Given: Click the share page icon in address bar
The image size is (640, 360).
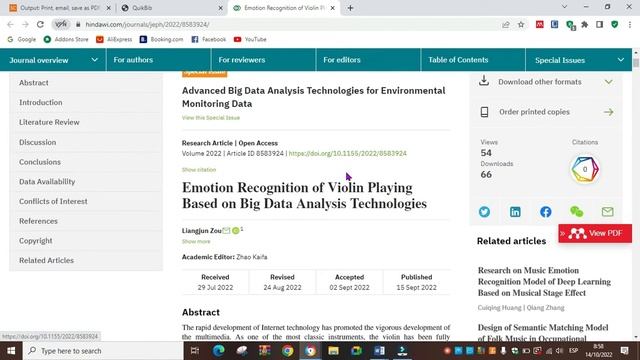Looking at the screenshot, I should (506, 24).
